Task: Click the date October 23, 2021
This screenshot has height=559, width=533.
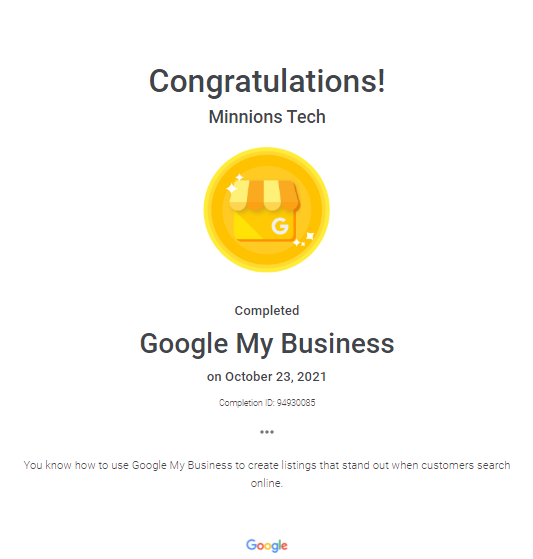Action: (276, 377)
